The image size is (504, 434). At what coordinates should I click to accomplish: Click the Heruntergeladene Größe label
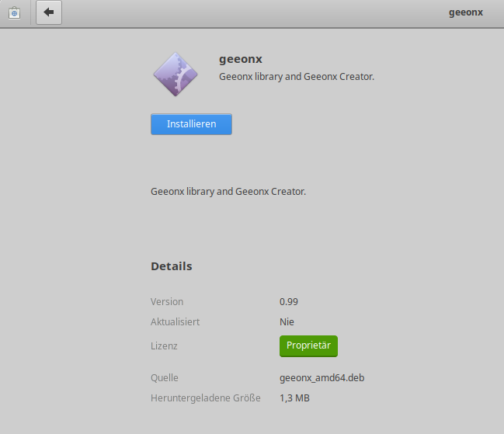click(205, 398)
